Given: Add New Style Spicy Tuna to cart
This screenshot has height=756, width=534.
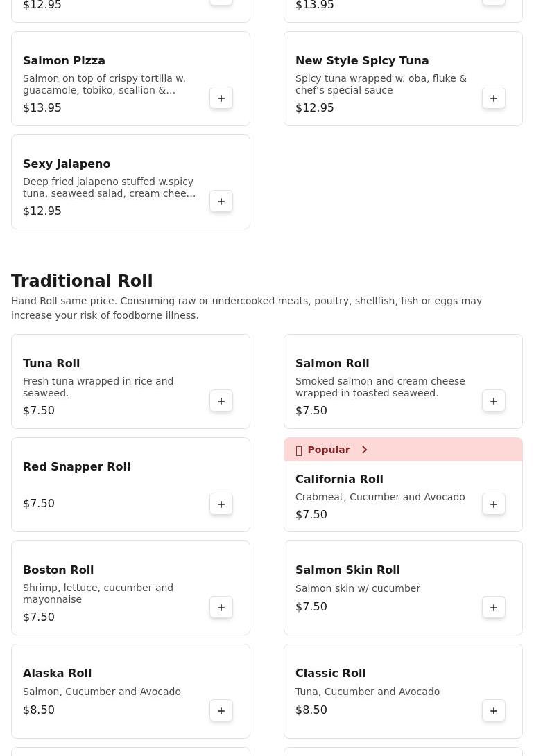Looking at the screenshot, I should pos(494,98).
